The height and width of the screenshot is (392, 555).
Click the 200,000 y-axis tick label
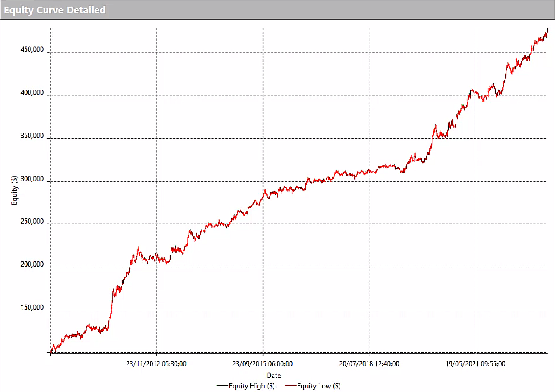click(x=32, y=265)
